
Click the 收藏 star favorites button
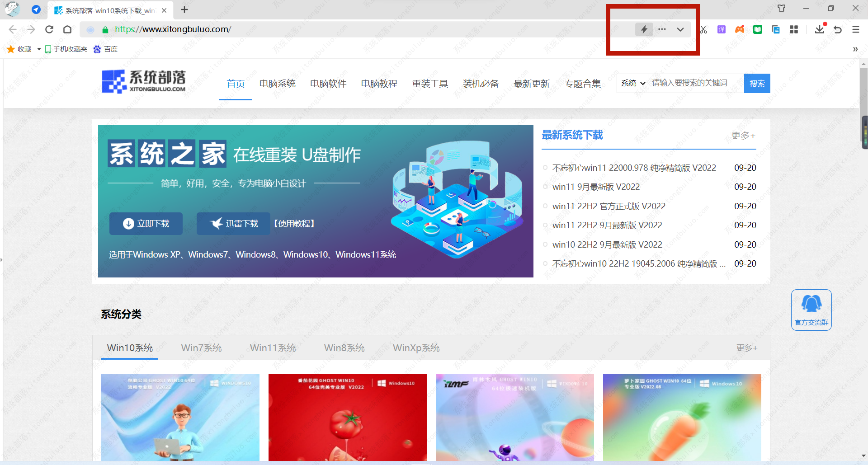pos(19,49)
